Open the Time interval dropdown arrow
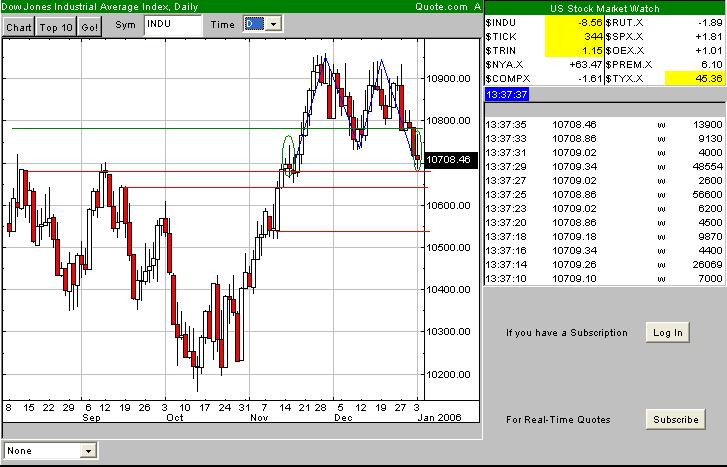 pyautogui.click(x=274, y=24)
